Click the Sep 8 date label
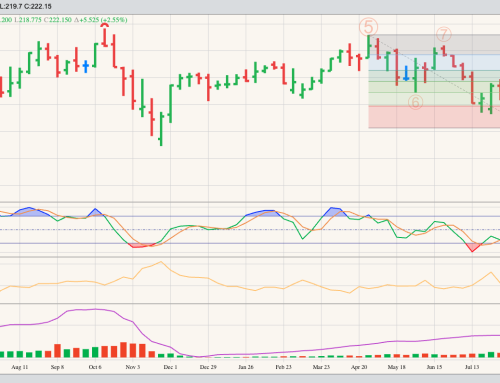 click(x=57, y=367)
